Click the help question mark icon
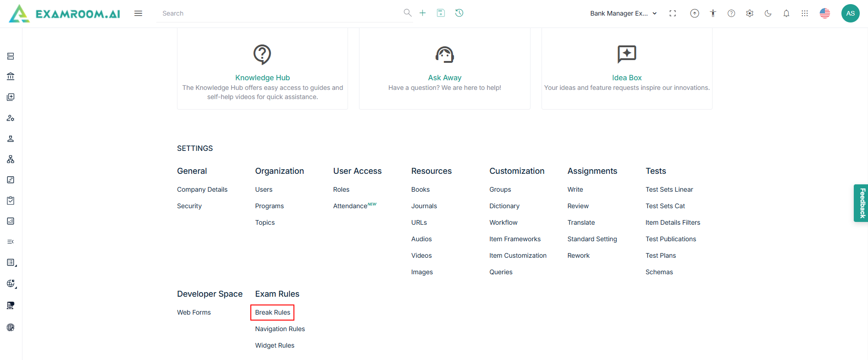 coord(731,13)
